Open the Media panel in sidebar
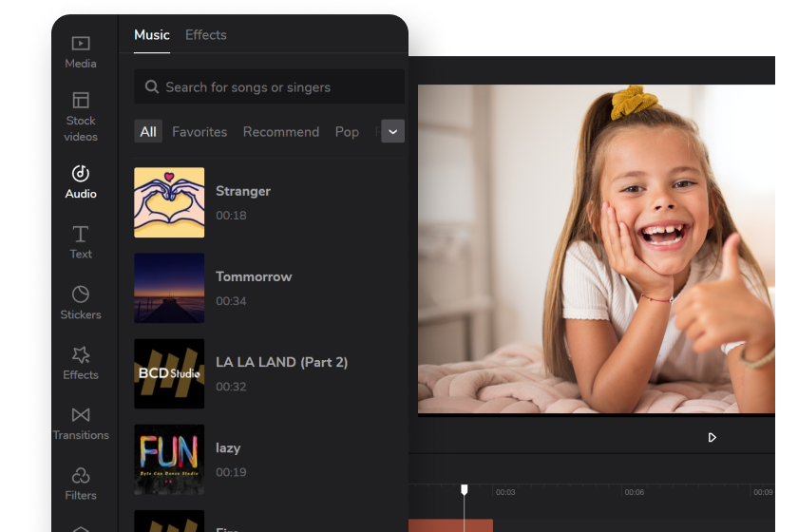 pos(81,52)
